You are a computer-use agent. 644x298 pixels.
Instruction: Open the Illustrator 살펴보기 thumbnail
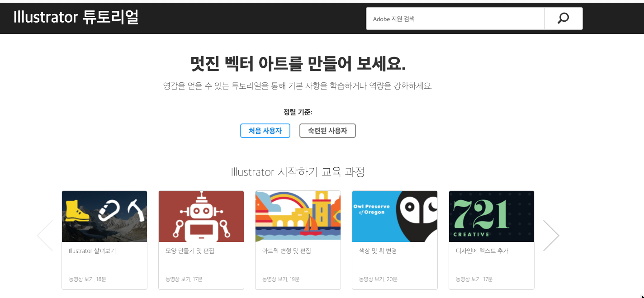click(104, 216)
